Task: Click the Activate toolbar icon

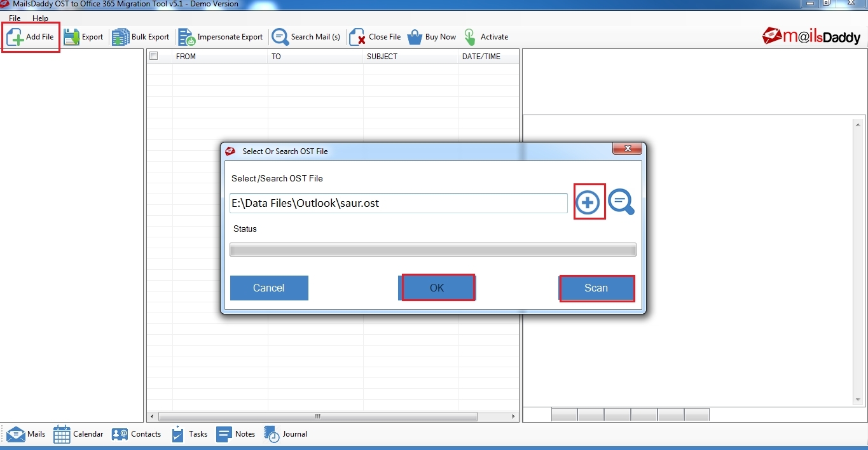Action: pos(470,37)
